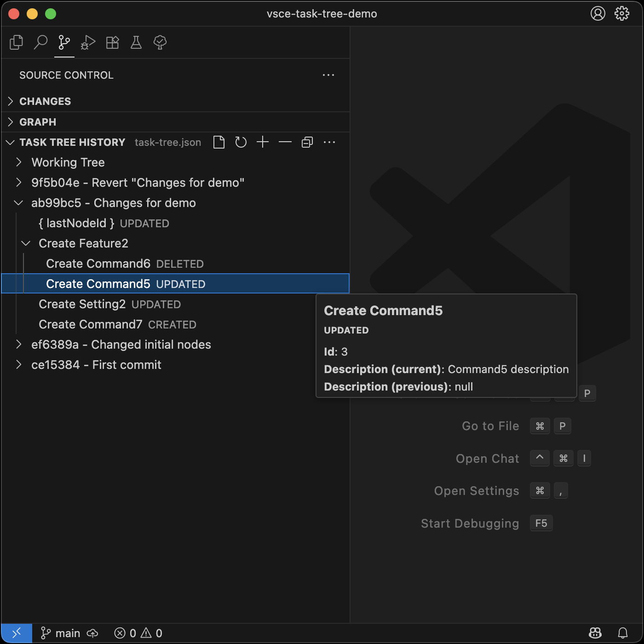The image size is (644, 644).
Task: Select the Create Command7 created entry
Action: coord(90,324)
